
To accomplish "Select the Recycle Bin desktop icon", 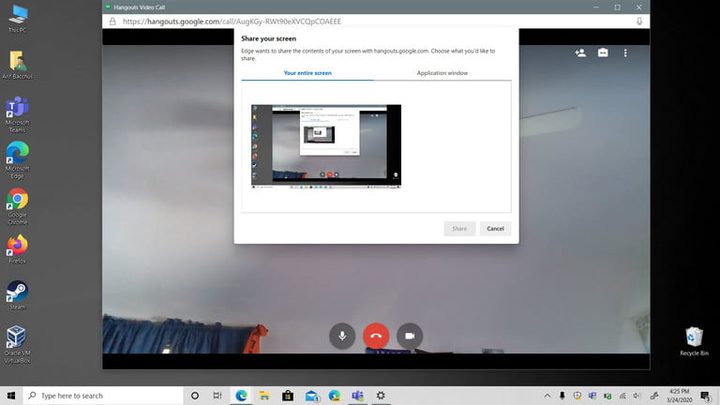I will click(694, 341).
